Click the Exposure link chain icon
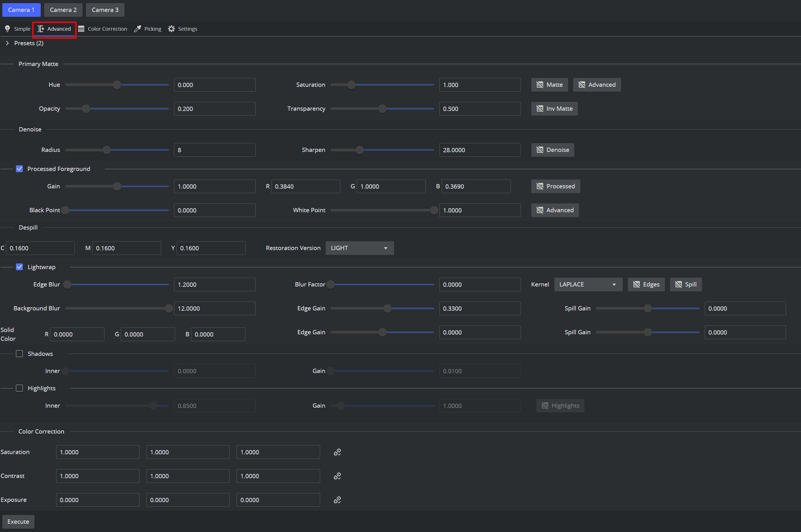Viewport: 801px width, 532px height. [x=337, y=500]
